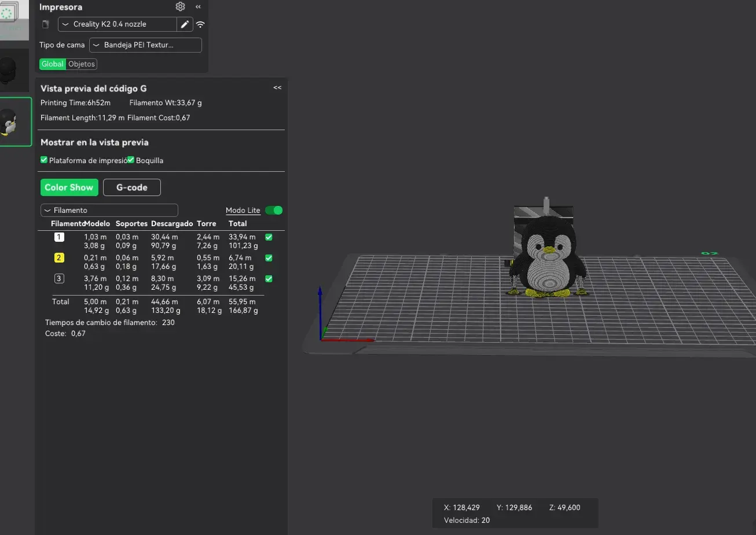This screenshot has height=535, width=756.
Task: Click Z 49,600 coordinate readout
Action: tap(564, 508)
